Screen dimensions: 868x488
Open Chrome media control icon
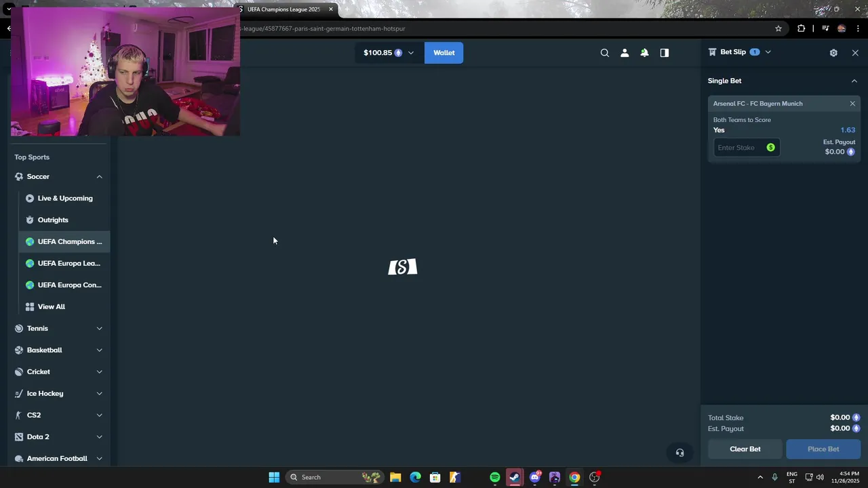825,28
